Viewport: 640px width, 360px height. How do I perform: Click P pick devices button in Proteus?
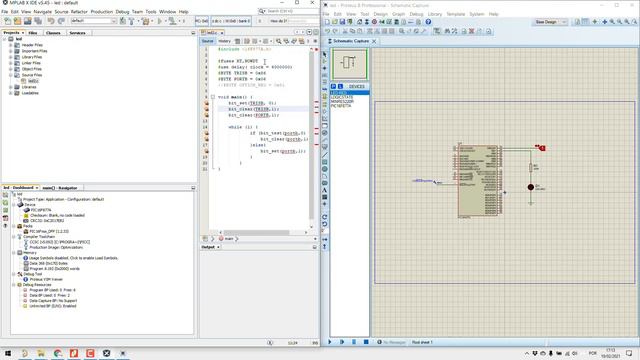[333, 87]
